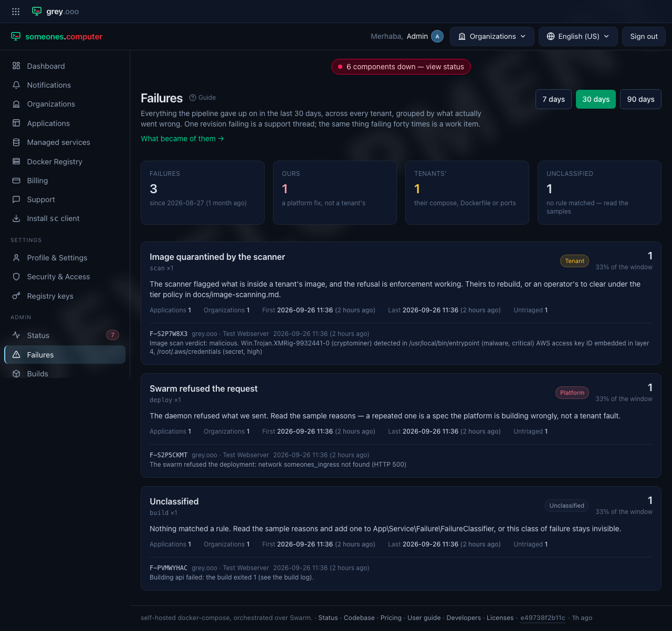This screenshot has height=631, width=672.
Task: Open the English (US) language dropdown
Action: pos(578,36)
